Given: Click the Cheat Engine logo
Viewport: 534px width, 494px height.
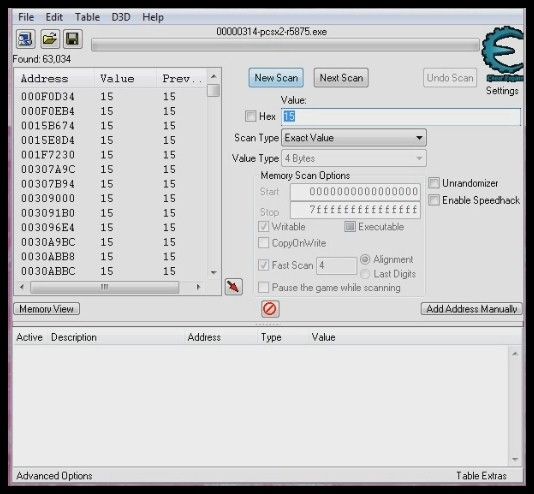Looking at the screenshot, I should [x=503, y=54].
